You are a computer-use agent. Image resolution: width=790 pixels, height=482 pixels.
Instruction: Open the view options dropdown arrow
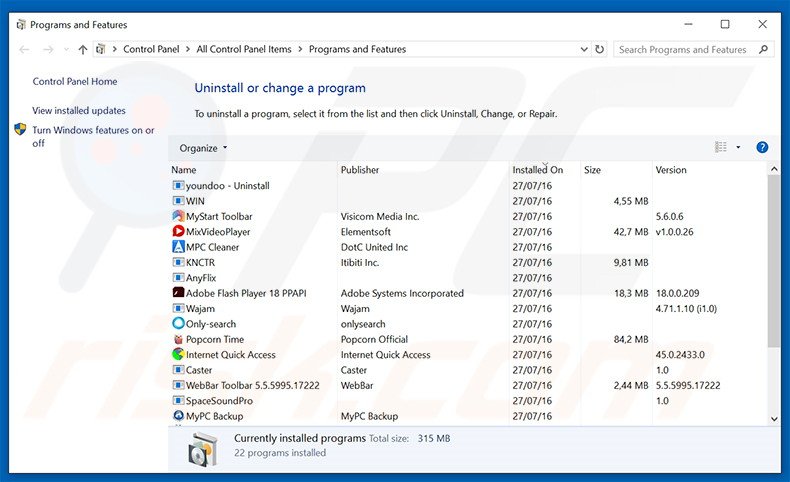pos(738,147)
